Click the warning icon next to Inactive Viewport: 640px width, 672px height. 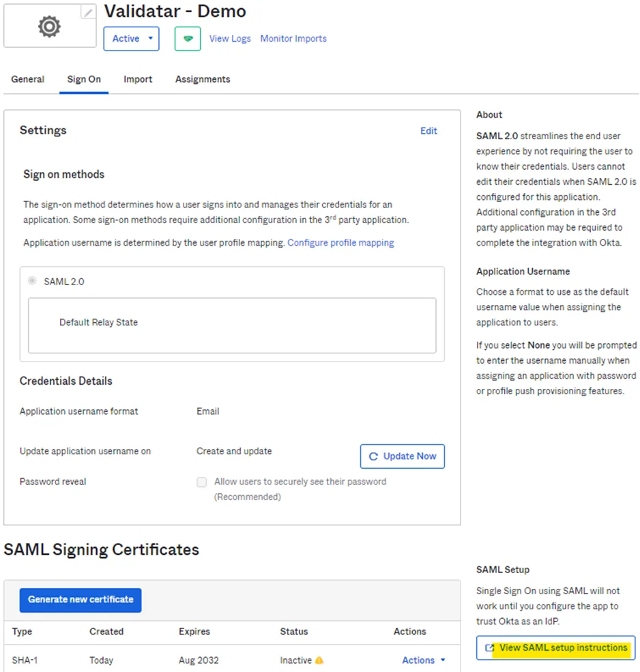pos(319,660)
